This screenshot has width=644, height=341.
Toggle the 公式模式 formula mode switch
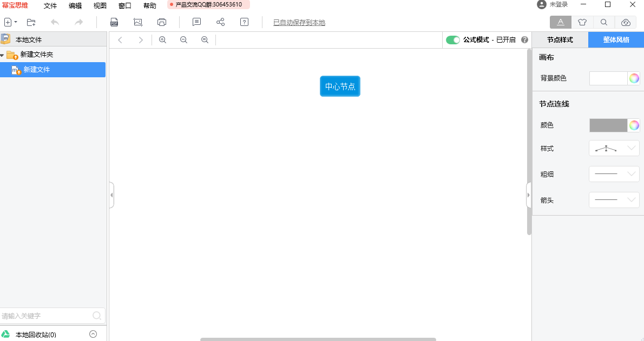[452, 40]
